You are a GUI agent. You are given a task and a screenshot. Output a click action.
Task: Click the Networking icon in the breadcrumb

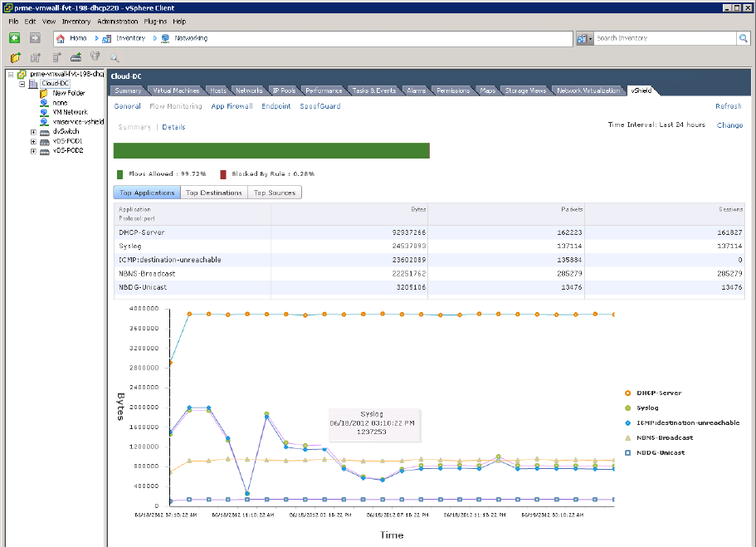tap(165, 38)
